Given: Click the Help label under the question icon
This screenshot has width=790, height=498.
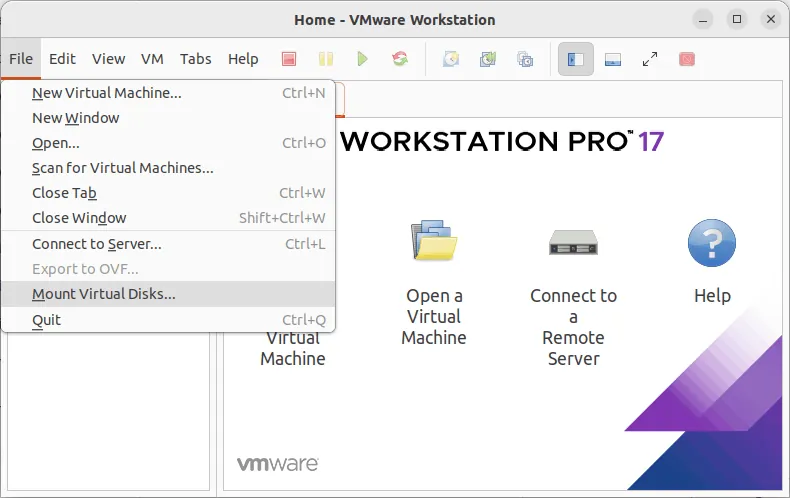Looking at the screenshot, I should point(712,295).
